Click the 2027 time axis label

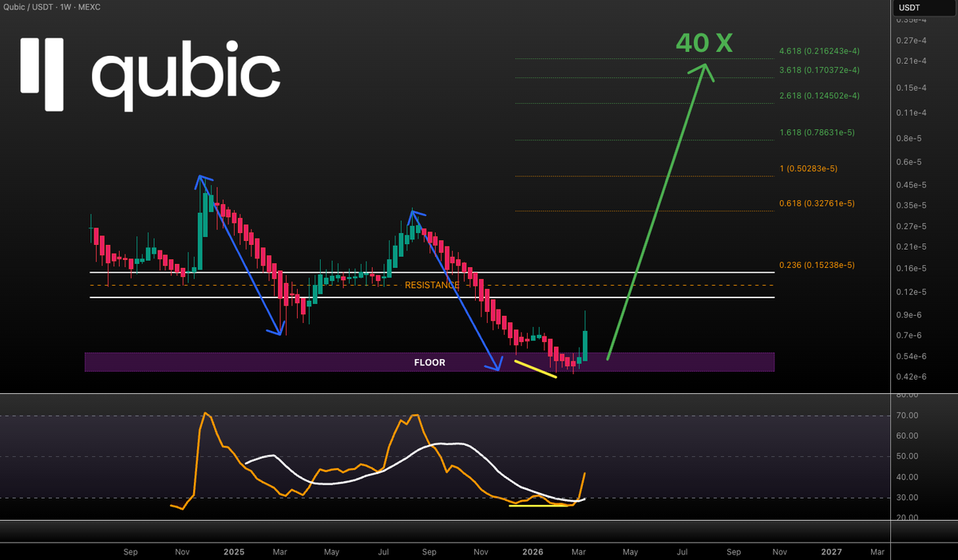pos(831,552)
